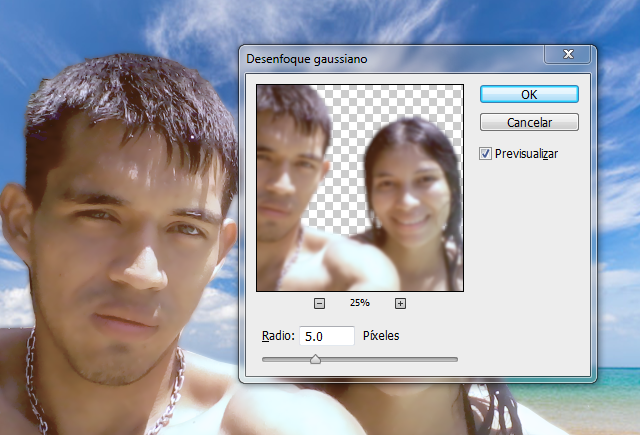The height and width of the screenshot is (435, 640).
Task: Close the Desenfoque gaussiano dialog
Action: pos(568,54)
